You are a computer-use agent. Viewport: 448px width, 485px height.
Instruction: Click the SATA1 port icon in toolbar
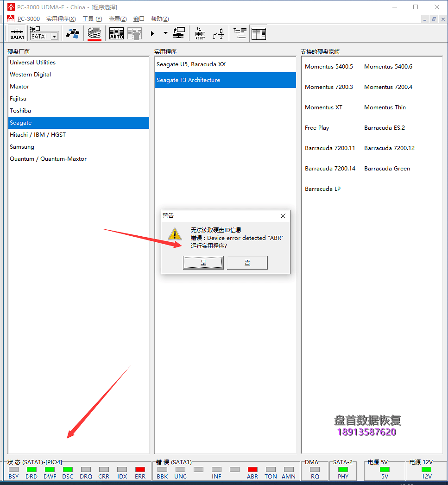point(17,33)
